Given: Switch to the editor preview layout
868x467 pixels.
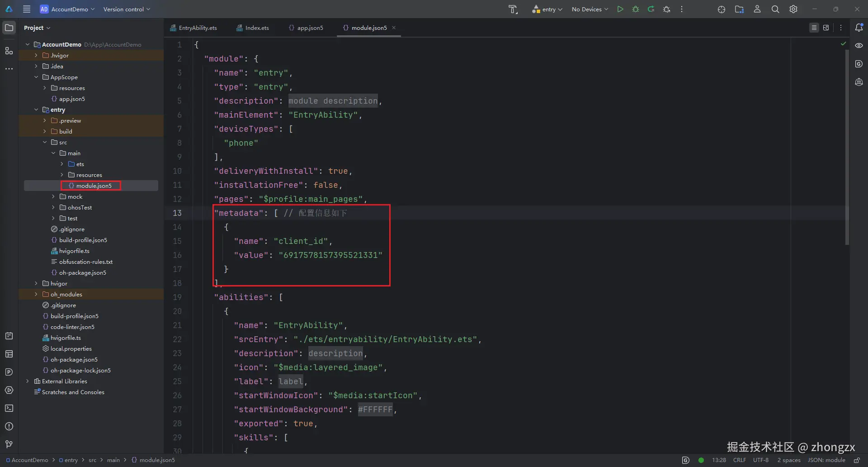Looking at the screenshot, I should (826, 28).
